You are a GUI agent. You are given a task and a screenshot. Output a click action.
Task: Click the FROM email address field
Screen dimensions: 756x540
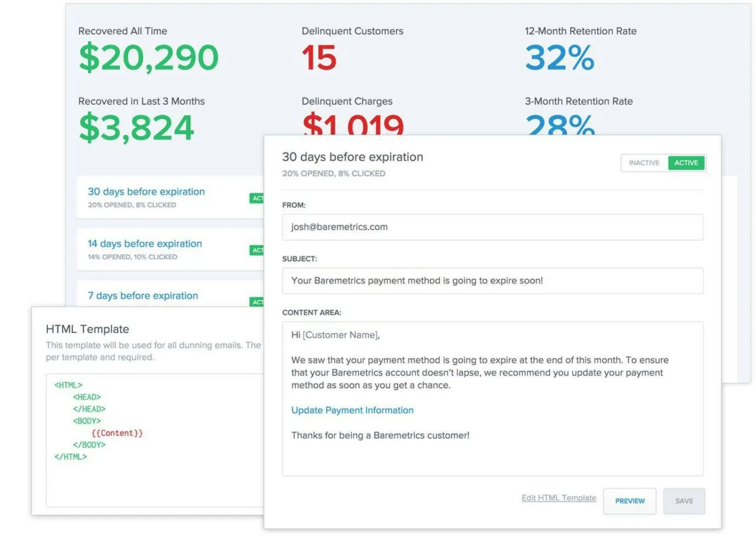(493, 227)
